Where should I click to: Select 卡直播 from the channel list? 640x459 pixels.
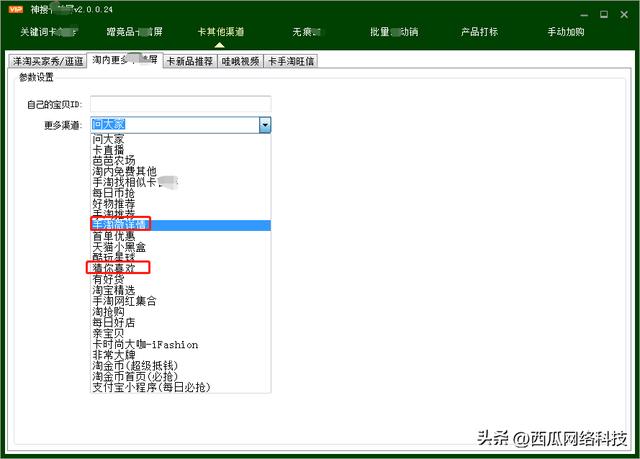pyautogui.click(x=180, y=150)
